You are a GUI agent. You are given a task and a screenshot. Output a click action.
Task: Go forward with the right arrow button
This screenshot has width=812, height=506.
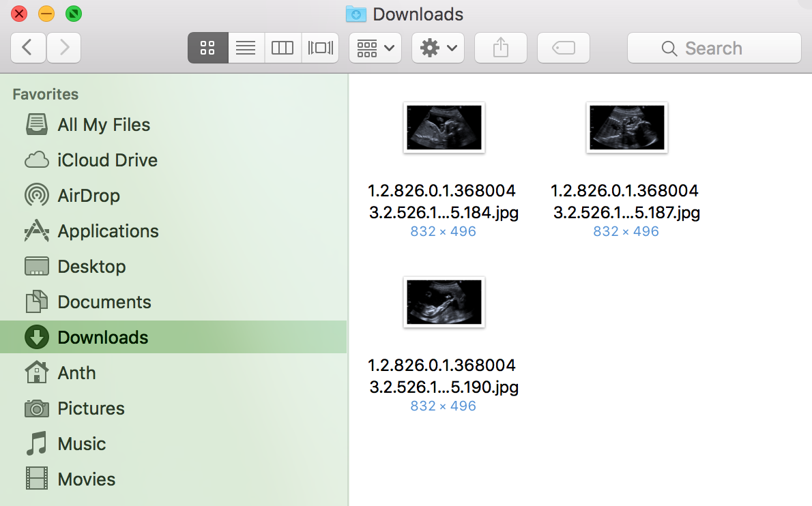pyautogui.click(x=63, y=48)
